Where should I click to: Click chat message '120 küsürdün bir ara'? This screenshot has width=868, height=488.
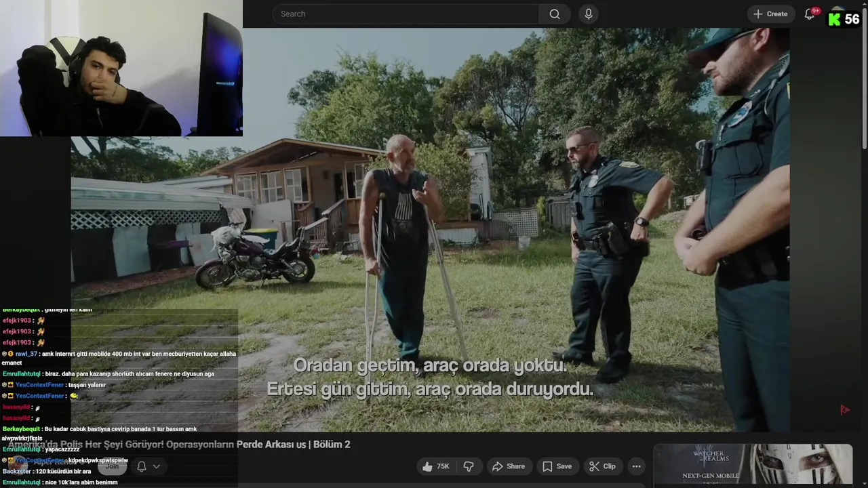[63, 471]
